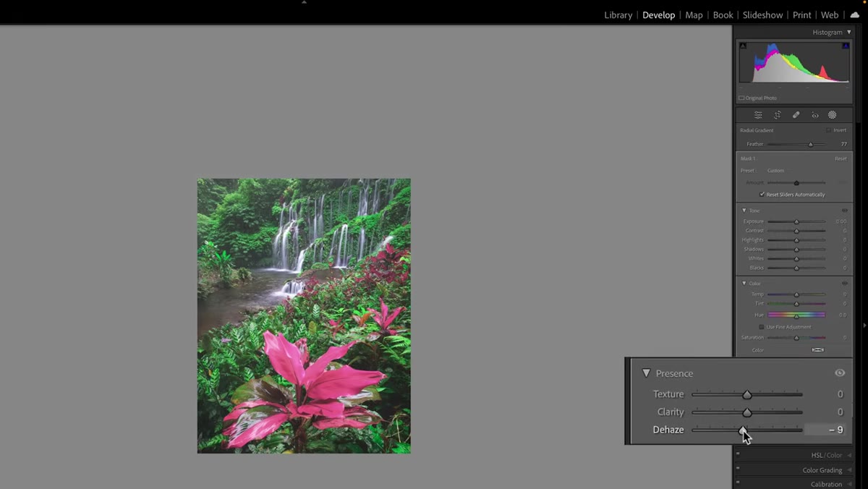Open the Masking tool circle icon
868x489 pixels.
pyautogui.click(x=833, y=115)
